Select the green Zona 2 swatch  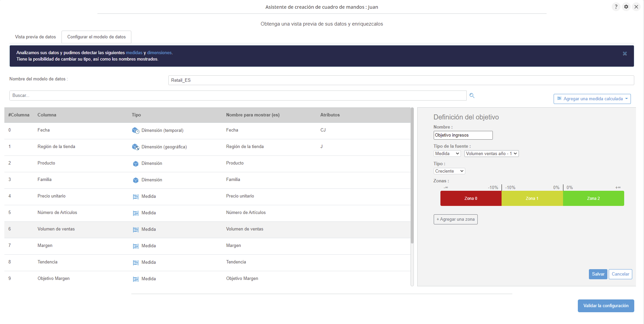click(x=593, y=199)
